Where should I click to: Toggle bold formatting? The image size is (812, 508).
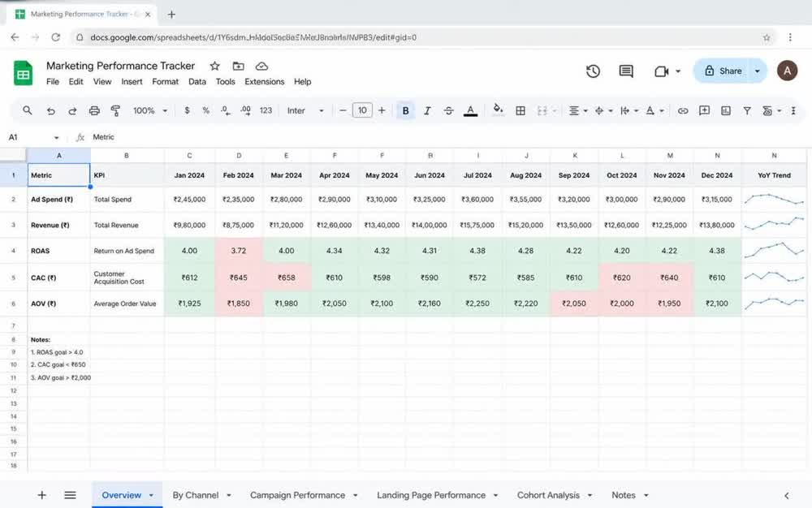(405, 110)
